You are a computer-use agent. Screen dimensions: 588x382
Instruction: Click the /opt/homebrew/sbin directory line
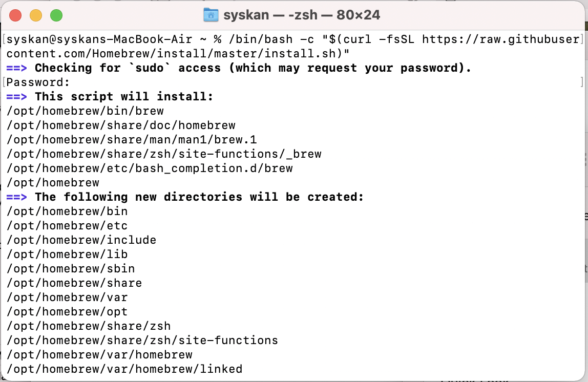71,269
